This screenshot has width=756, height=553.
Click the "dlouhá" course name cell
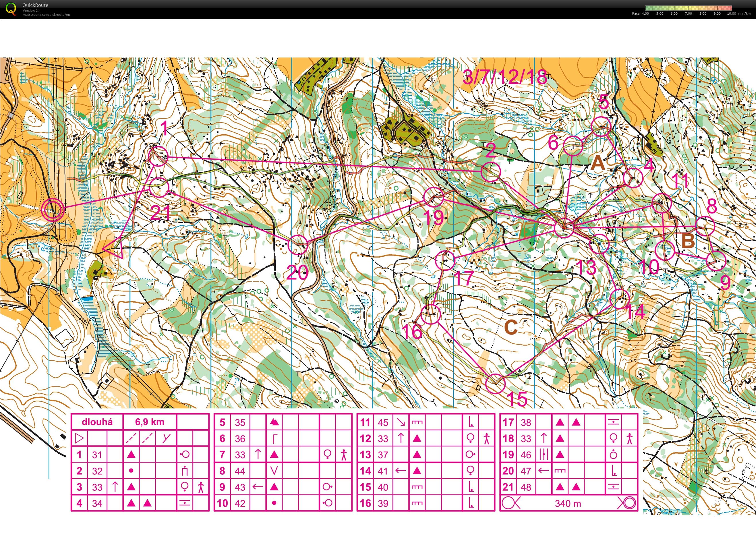tap(97, 422)
